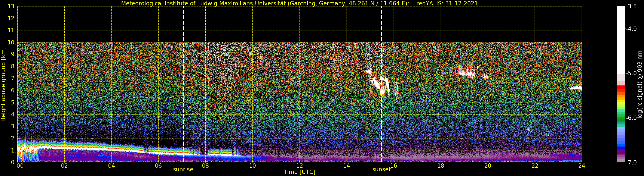Click the 'Time [UTC]' axis label
The image size is (644, 176).
(x=300, y=172)
